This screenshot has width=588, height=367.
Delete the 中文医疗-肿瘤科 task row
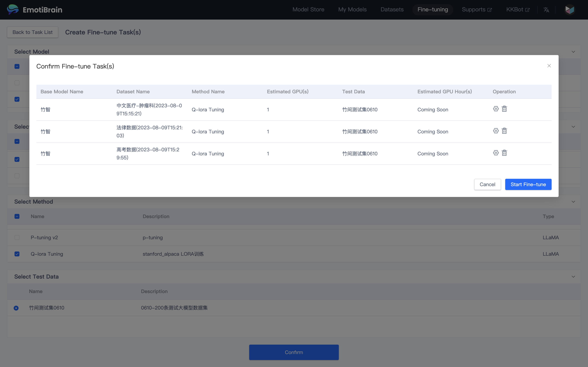pos(504,109)
